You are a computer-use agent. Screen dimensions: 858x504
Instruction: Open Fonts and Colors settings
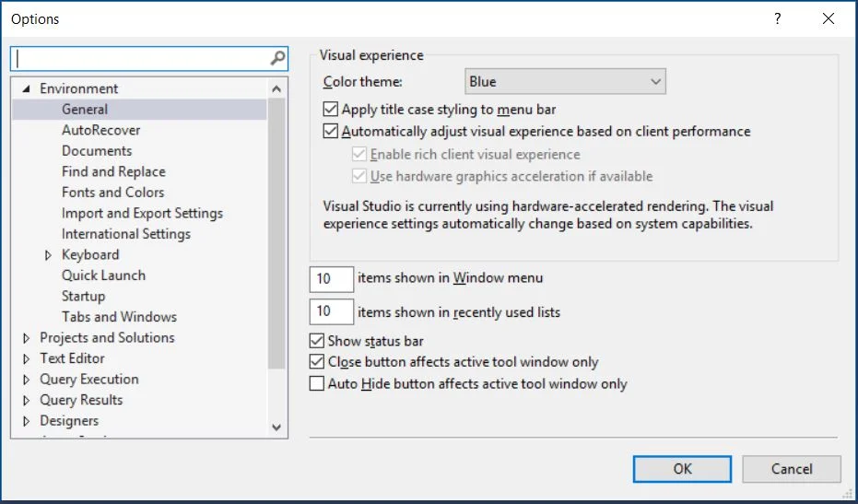point(112,193)
